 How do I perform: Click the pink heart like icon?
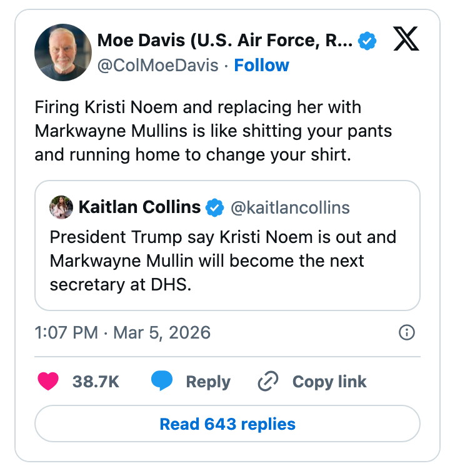pyautogui.click(x=48, y=382)
